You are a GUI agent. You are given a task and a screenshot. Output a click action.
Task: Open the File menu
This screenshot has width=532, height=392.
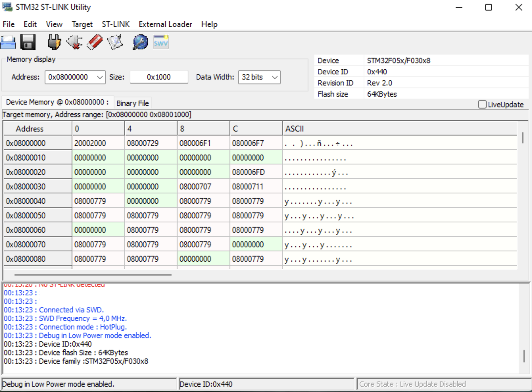point(9,24)
